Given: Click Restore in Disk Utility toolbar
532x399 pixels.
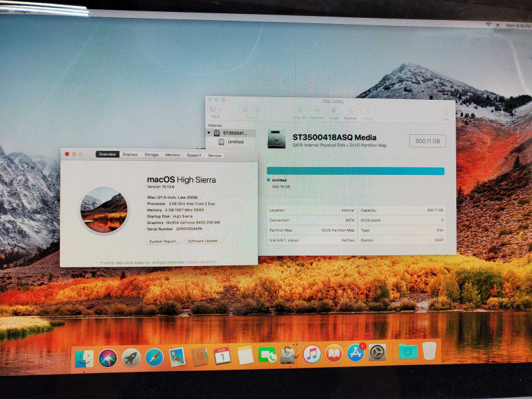Looking at the screenshot, I should (x=350, y=114).
